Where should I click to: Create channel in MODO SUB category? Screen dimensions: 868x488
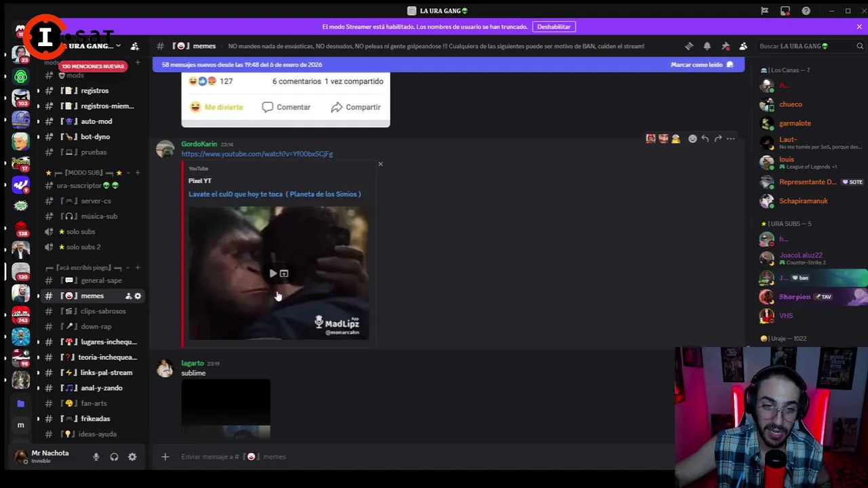[138, 173]
